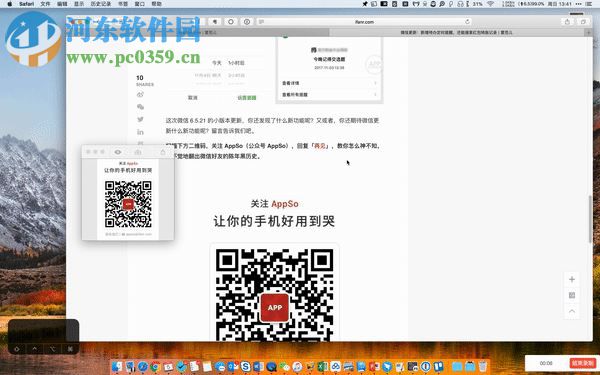Image resolution: width=600 pixels, height=375 pixels.
Task: Open Finder from the Dock
Action: pyautogui.click(x=117, y=367)
